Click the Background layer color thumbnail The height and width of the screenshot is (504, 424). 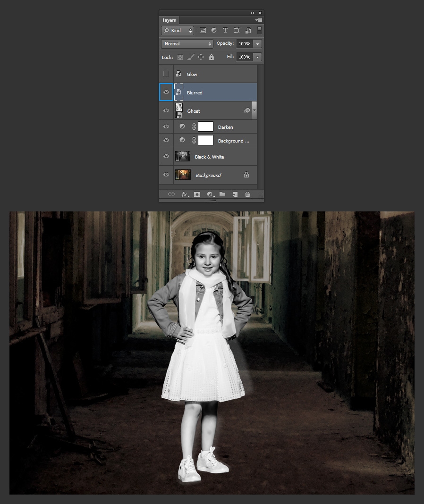coord(183,175)
